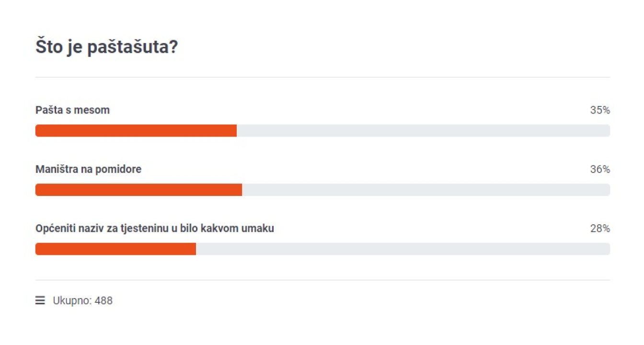The height and width of the screenshot is (345, 644).
Task: Select the "Maništra na pomidore" answer label
Action: tap(88, 169)
